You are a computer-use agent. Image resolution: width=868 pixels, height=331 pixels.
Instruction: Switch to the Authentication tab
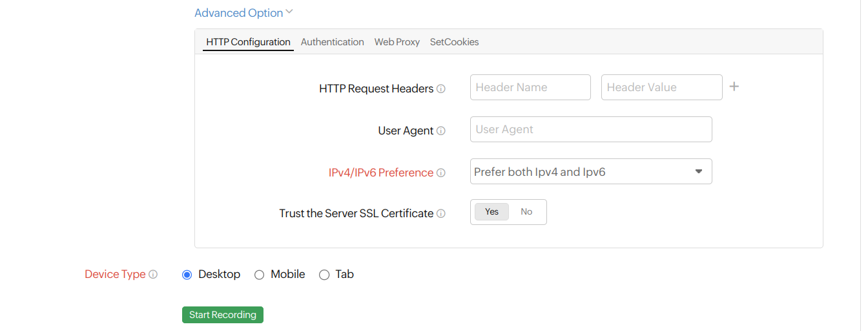332,42
